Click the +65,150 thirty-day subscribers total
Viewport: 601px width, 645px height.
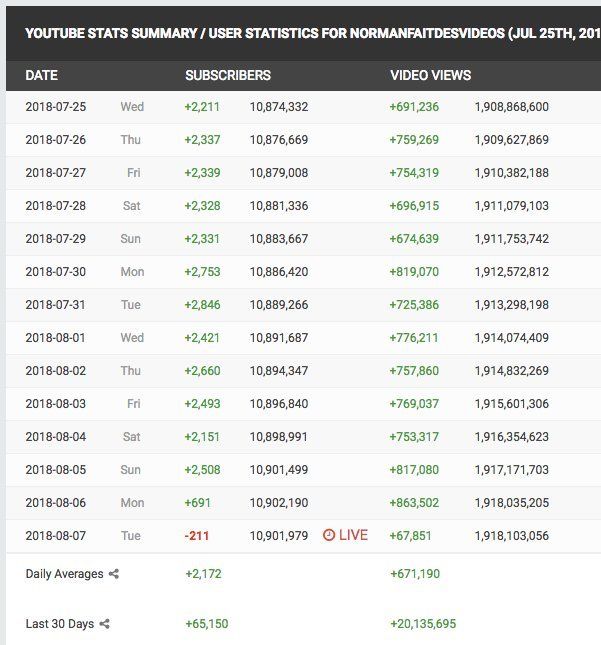(207, 624)
